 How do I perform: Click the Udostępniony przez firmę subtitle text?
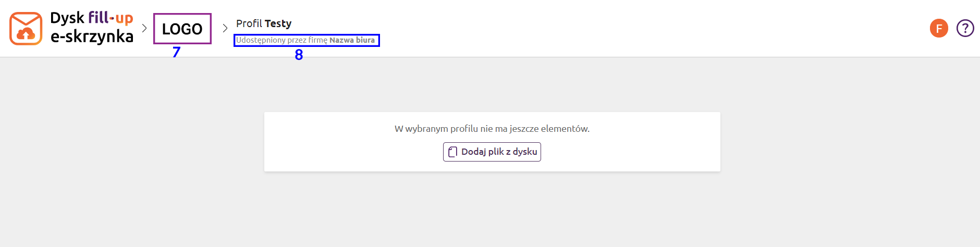(281, 40)
